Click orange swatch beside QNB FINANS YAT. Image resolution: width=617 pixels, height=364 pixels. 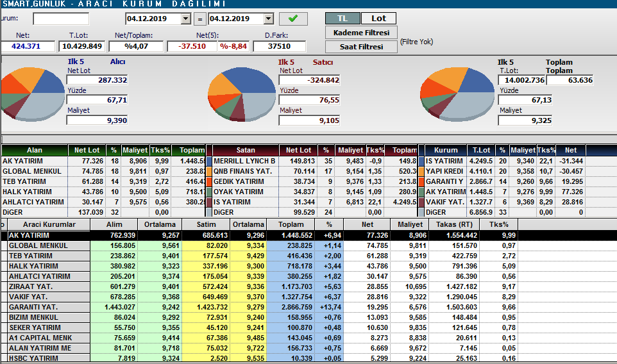pyautogui.click(x=209, y=171)
